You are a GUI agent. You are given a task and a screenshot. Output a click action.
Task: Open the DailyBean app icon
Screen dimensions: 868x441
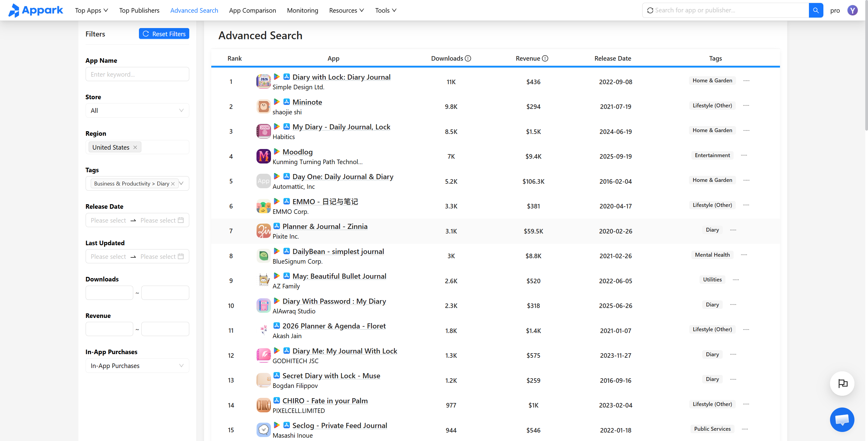(x=263, y=256)
